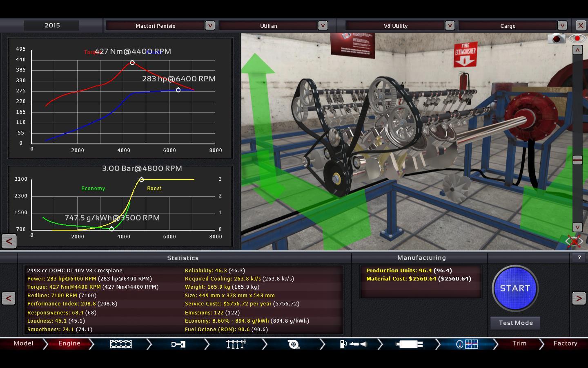Viewport: 588px width, 368px height.
Task: Expand the Utilian dropdown arrow
Action: point(323,25)
